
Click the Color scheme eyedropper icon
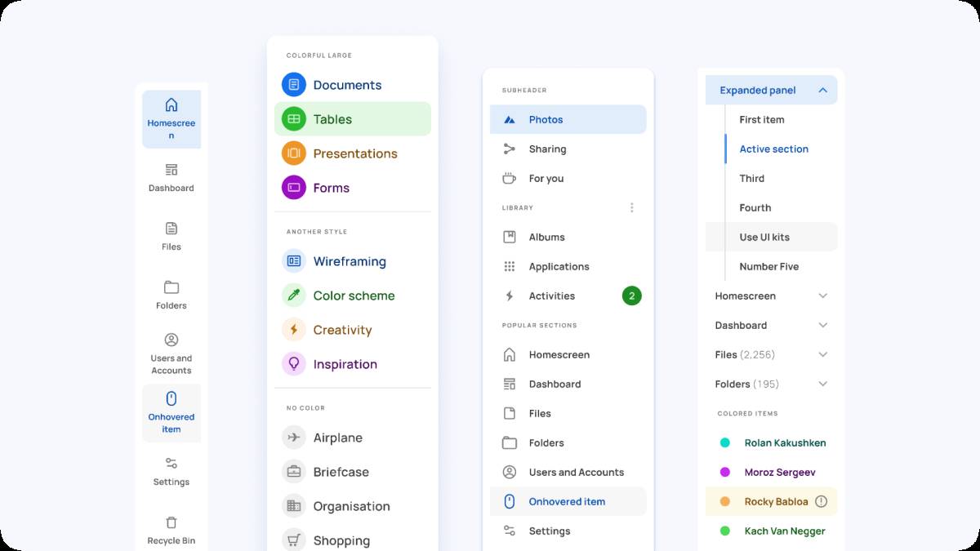click(294, 295)
